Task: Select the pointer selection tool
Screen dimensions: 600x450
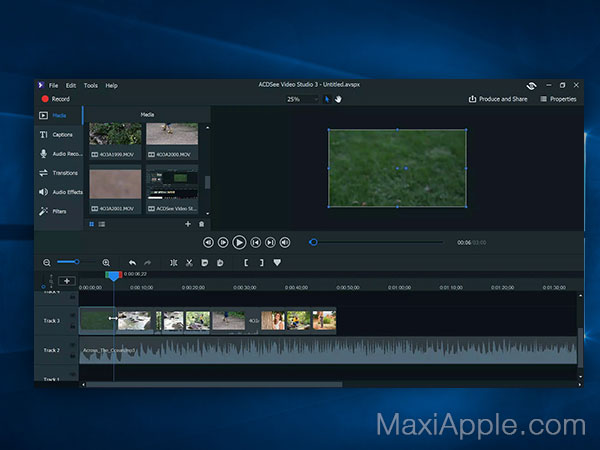Action: click(327, 99)
